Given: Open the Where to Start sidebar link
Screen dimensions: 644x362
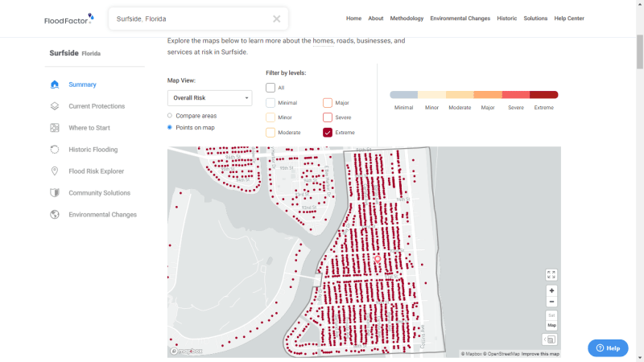Looking at the screenshot, I should pyautogui.click(x=89, y=128).
